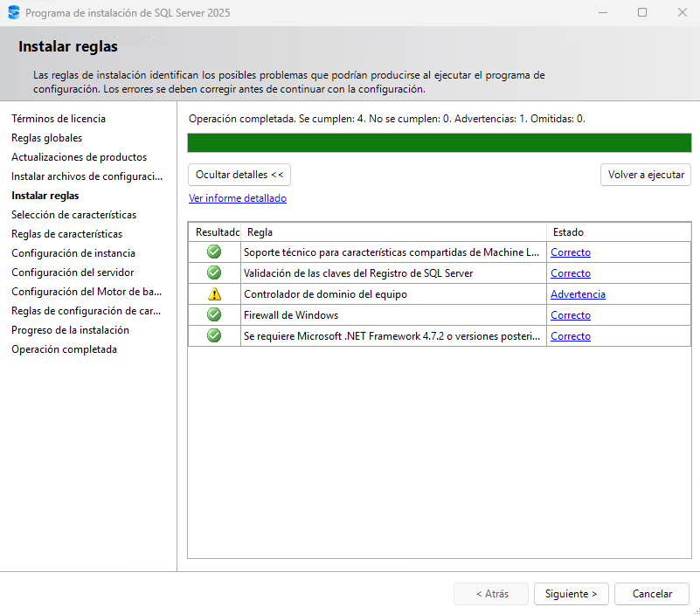This screenshot has height=614, width=700.
Task: Maximize the installer window
Action: pos(642,12)
